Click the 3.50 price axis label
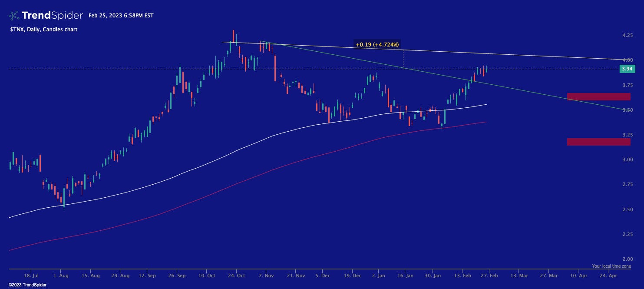Screen dimensions: 644x289 pos(627,110)
